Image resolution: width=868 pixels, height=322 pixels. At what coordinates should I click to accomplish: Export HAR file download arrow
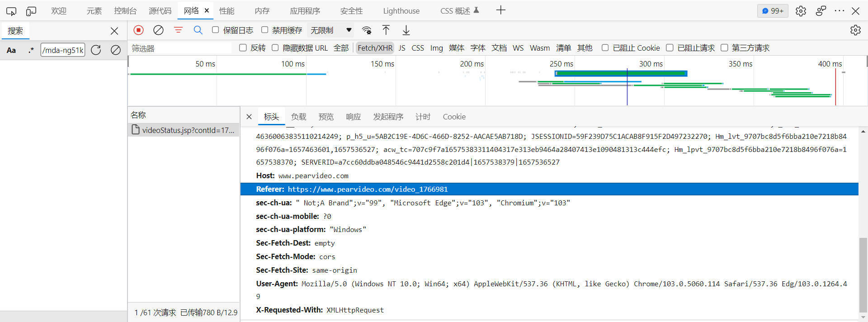(x=406, y=30)
